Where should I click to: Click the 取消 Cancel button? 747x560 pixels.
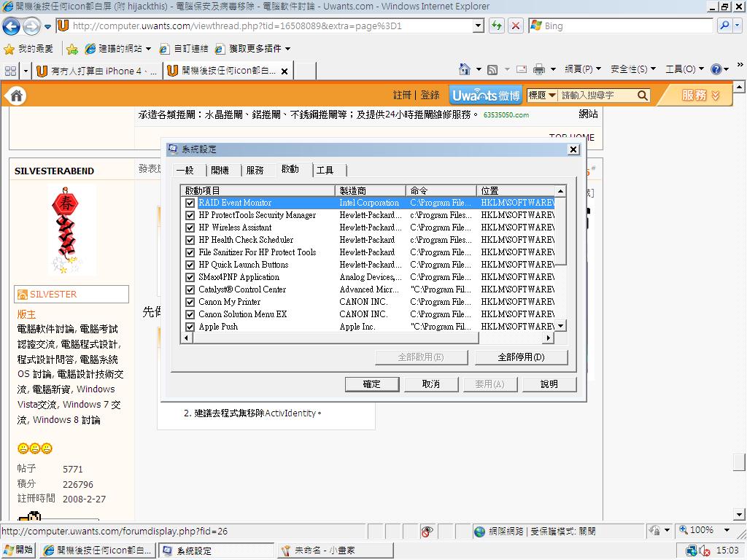431,384
